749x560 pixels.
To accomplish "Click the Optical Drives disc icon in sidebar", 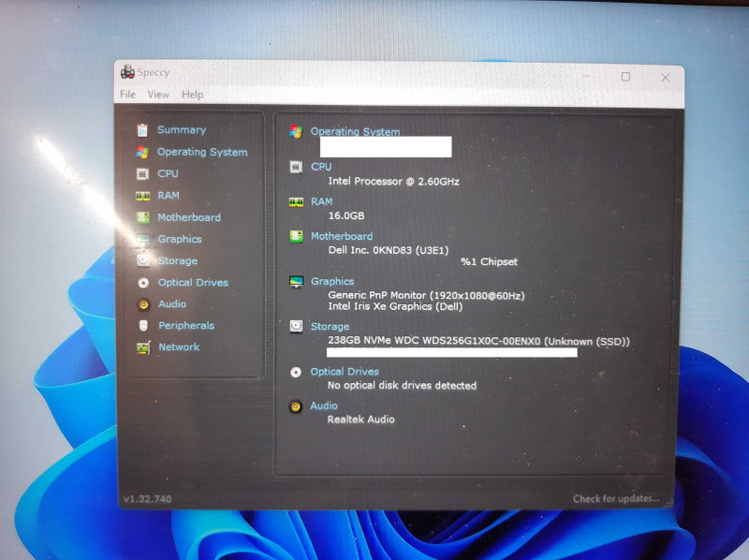I will click(x=143, y=283).
